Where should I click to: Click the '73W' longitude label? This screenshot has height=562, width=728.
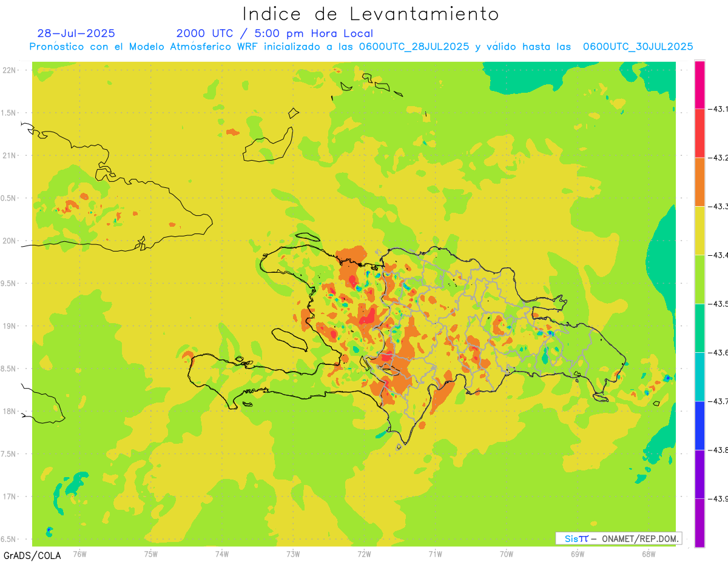[293, 554]
